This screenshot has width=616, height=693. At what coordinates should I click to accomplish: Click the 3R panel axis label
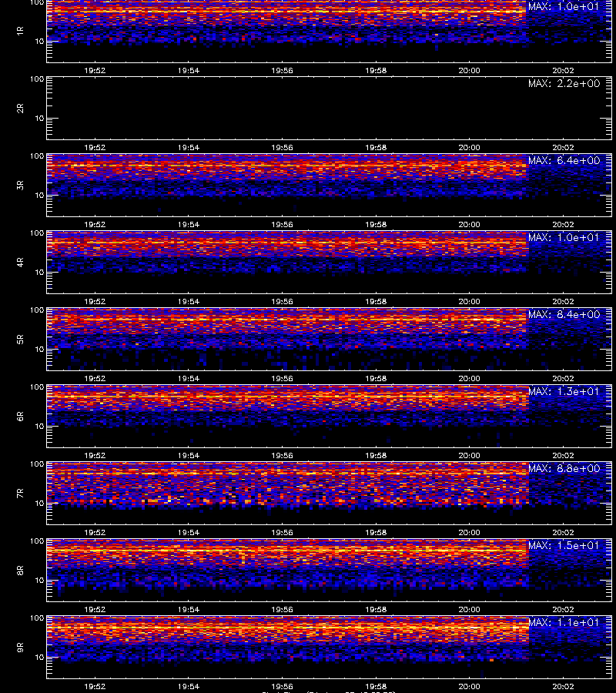(x=20, y=185)
